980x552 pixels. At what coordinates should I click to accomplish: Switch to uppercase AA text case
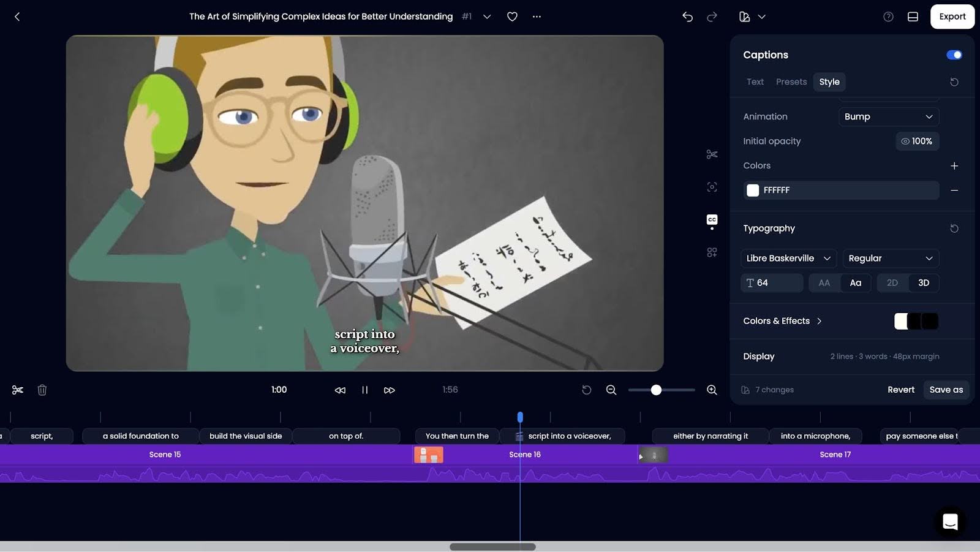[x=824, y=282]
